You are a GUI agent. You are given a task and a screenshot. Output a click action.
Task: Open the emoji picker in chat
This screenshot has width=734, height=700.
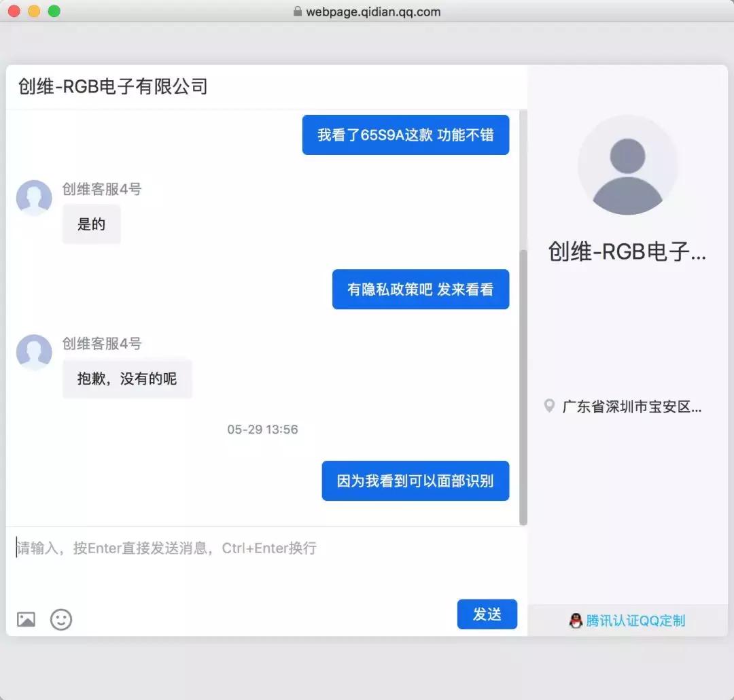[61, 620]
